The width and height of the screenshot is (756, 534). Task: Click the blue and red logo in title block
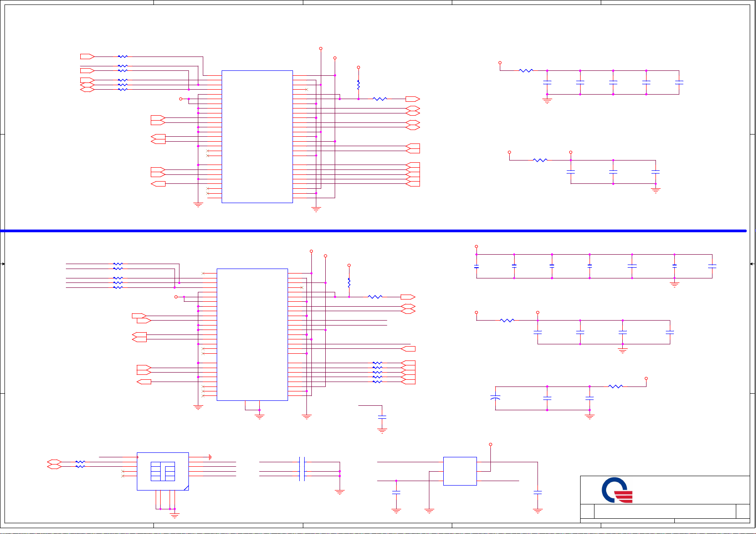(x=617, y=491)
